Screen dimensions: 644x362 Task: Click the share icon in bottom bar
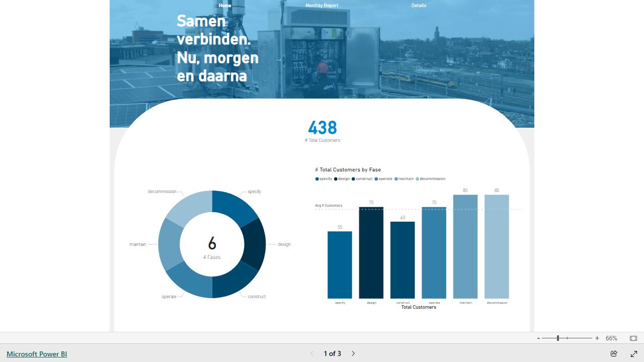(x=614, y=353)
